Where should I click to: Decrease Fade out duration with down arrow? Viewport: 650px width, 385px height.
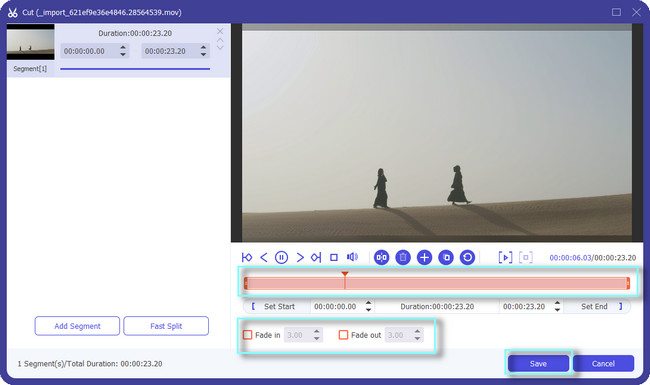(x=417, y=338)
